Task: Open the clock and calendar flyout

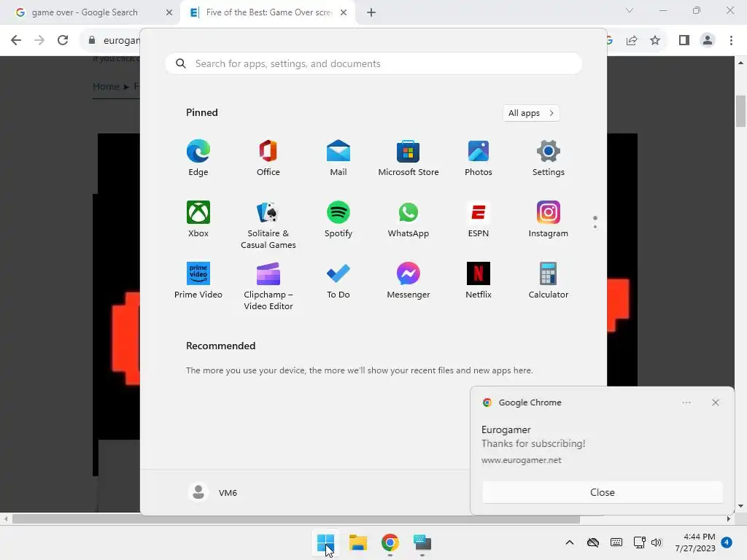Action: (695, 542)
